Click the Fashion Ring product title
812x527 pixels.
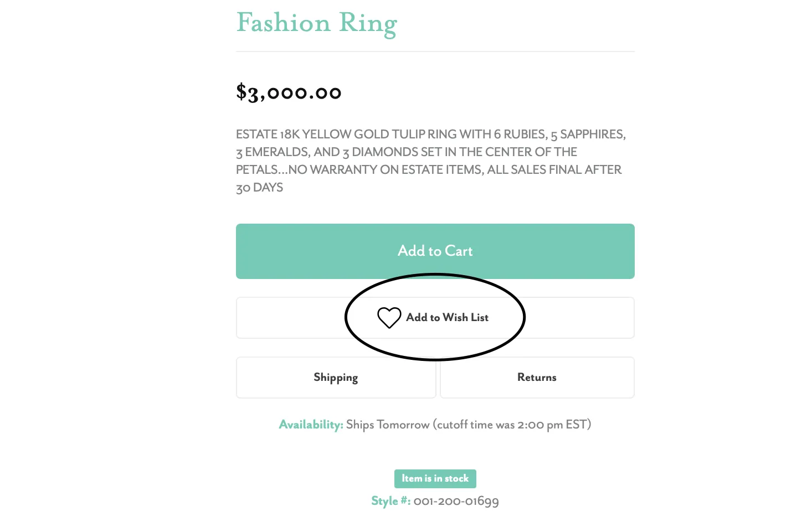click(316, 24)
